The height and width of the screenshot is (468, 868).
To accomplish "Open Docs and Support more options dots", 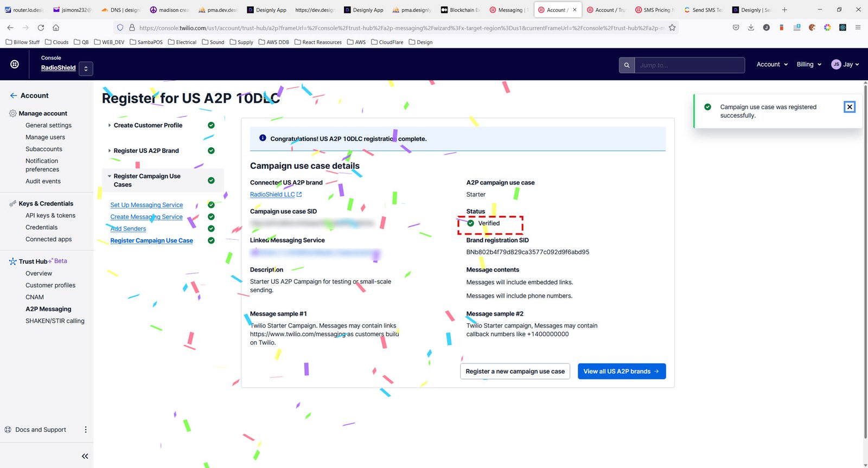I will 85,429.
